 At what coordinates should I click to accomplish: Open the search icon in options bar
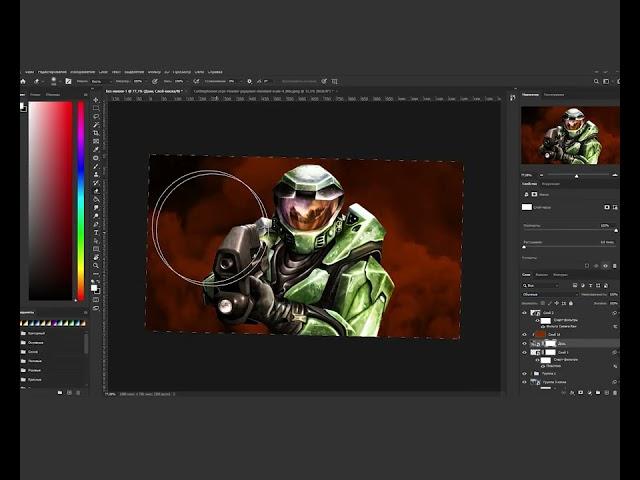pos(596,81)
